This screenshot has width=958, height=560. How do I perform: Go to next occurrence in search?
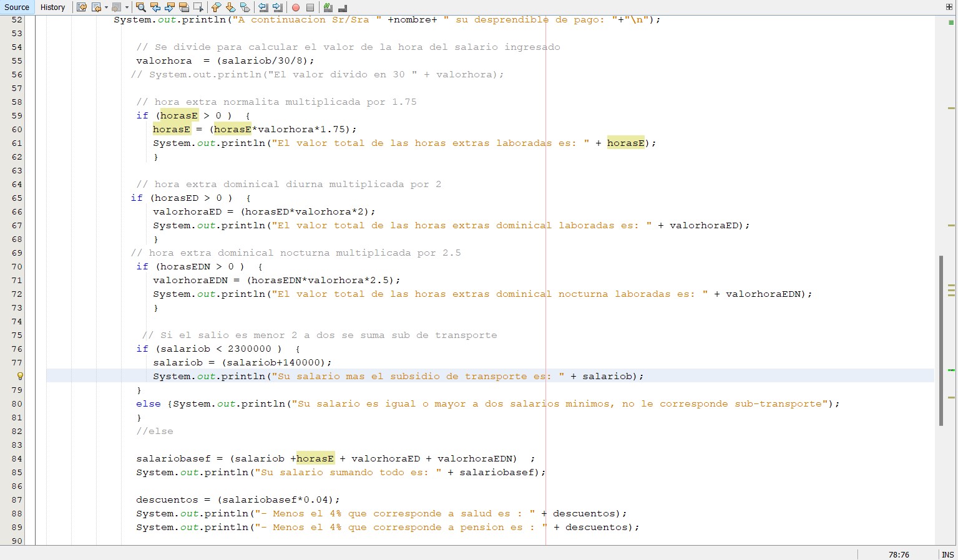point(170,7)
